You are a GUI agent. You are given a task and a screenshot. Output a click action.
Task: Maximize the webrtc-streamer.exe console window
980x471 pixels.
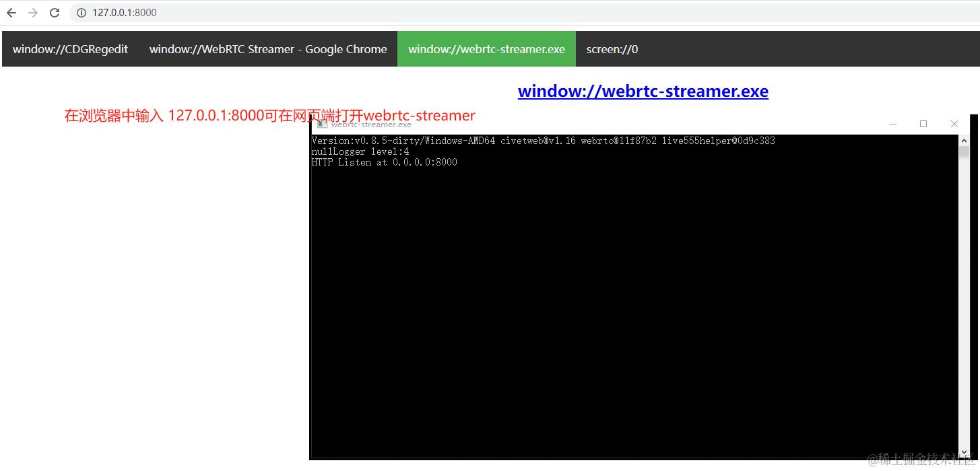pyautogui.click(x=923, y=124)
